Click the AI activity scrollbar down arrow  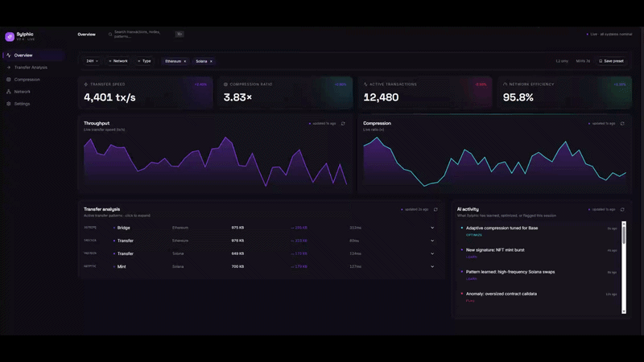click(x=624, y=311)
